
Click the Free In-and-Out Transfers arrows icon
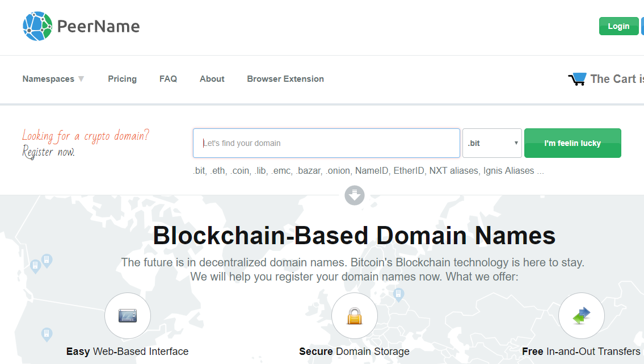(581, 316)
